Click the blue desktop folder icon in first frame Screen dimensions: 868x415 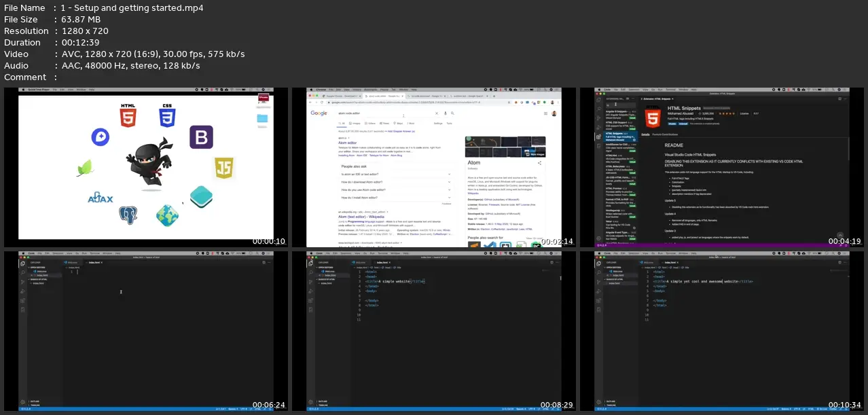tap(263, 118)
